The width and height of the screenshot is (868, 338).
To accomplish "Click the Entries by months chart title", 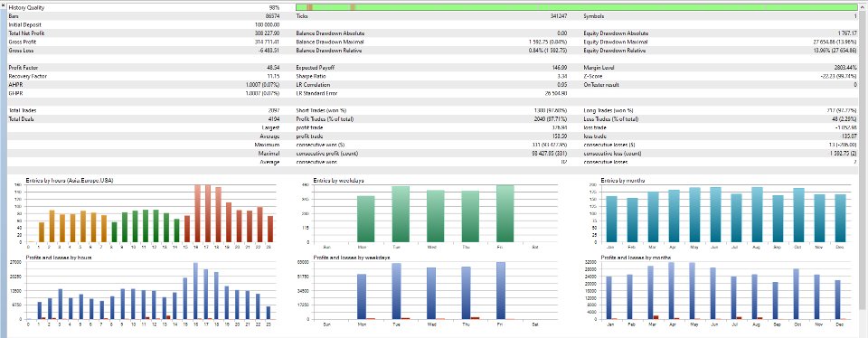I will (x=623, y=181).
